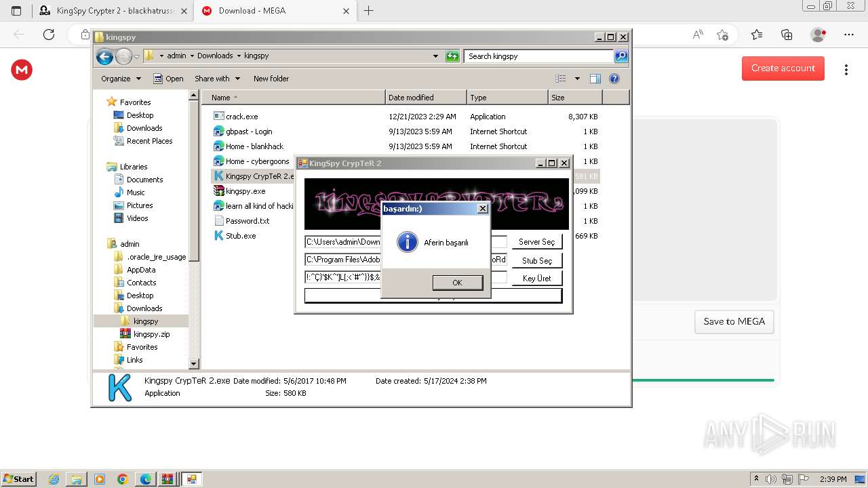
Task: Select kingspy.zip in the navigation tree
Action: point(151,334)
